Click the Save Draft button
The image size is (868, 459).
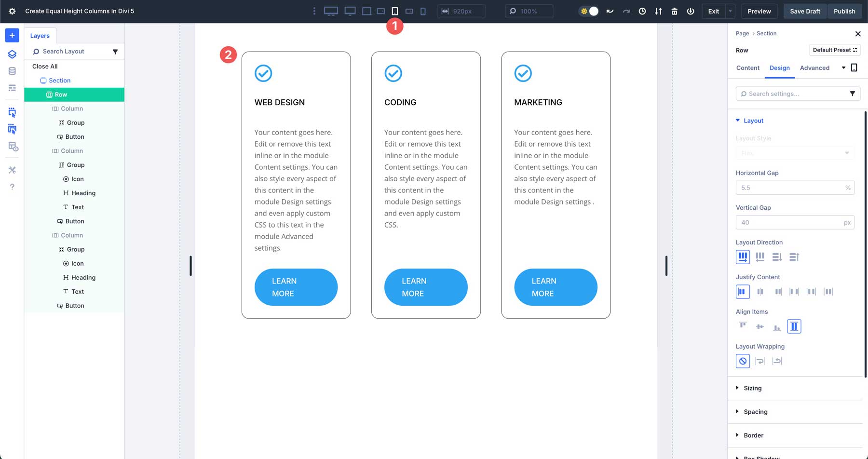coord(805,11)
